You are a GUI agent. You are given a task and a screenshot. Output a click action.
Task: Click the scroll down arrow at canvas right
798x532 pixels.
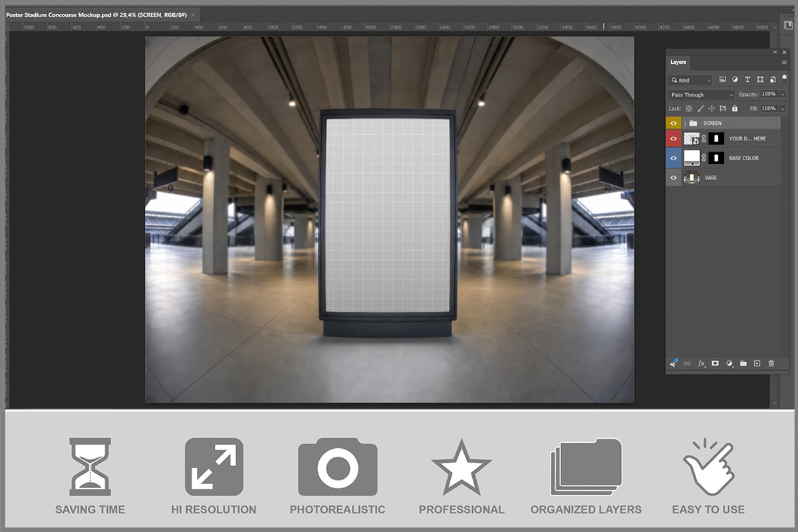(x=775, y=403)
